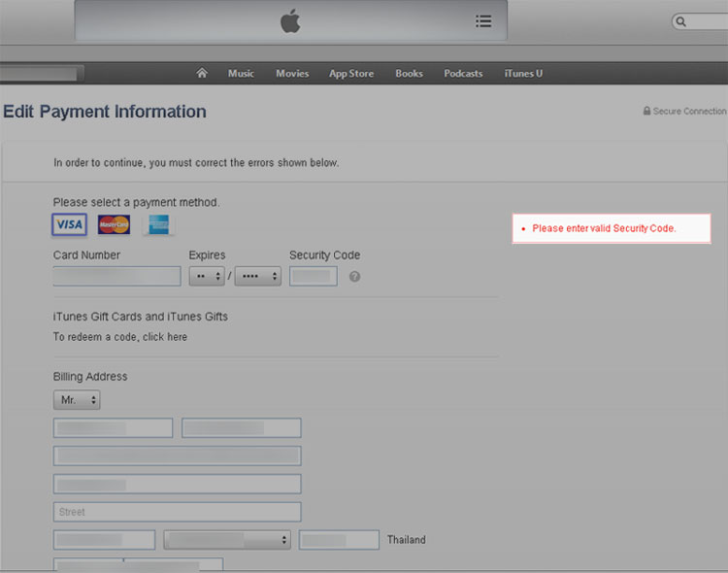728x573 pixels.
Task: Click the "Secure Connection" text
Action: (x=689, y=111)
